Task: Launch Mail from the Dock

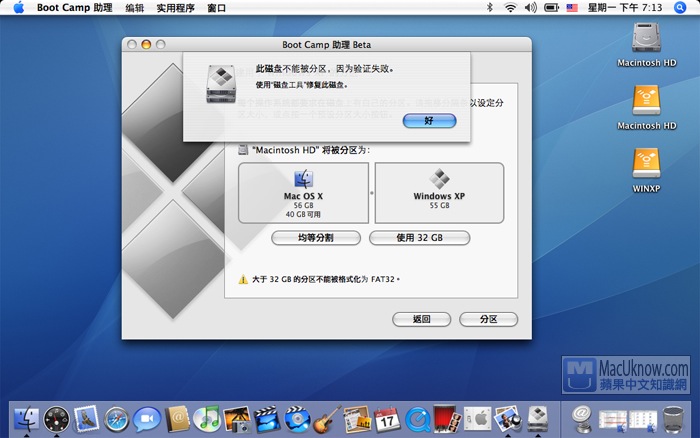Action: 86,419
